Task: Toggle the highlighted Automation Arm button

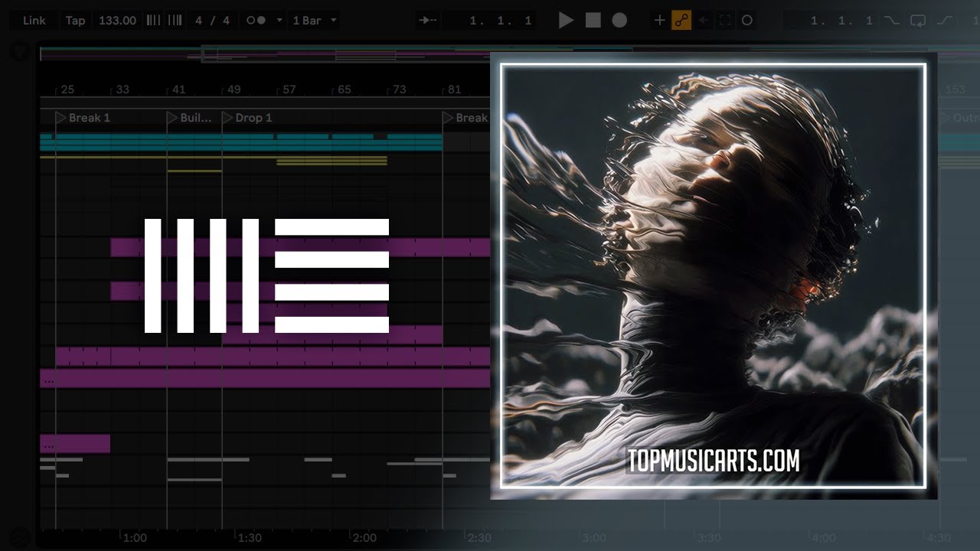Action: pos(681,21)
